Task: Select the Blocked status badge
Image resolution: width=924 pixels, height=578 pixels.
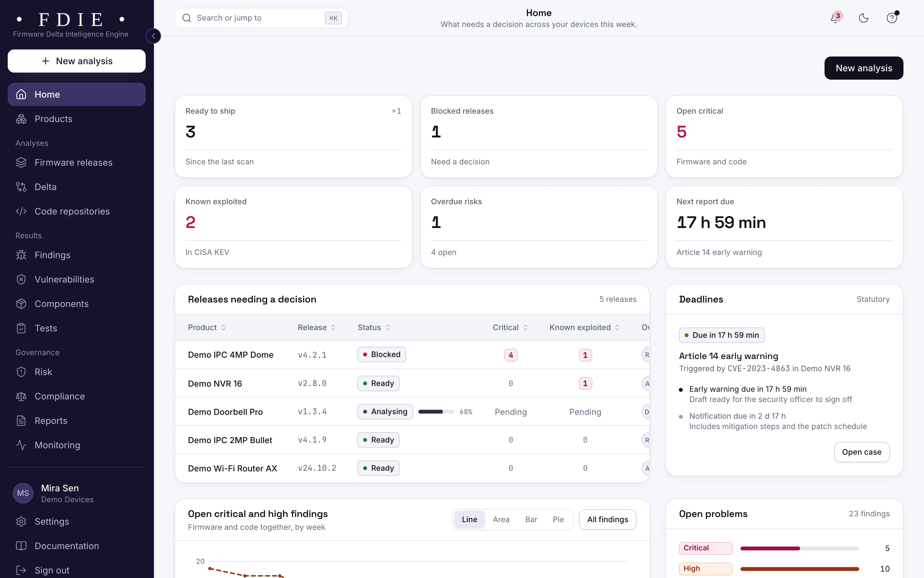Action: (381, 355)
